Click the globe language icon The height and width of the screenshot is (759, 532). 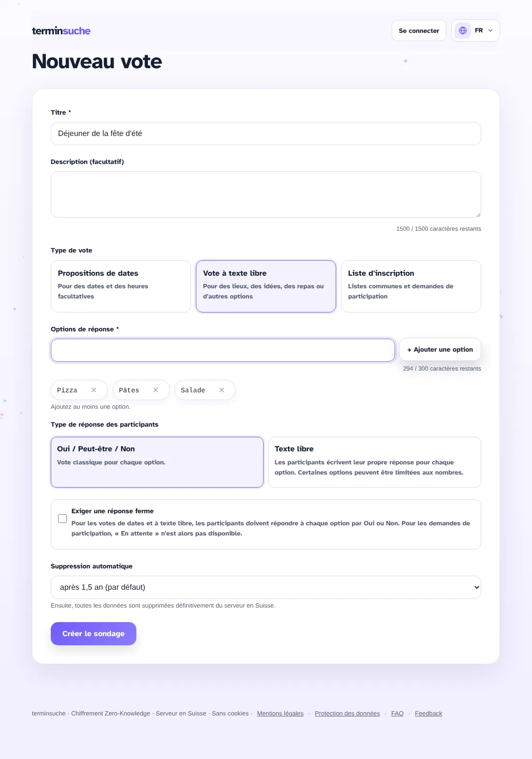point(463,30)
